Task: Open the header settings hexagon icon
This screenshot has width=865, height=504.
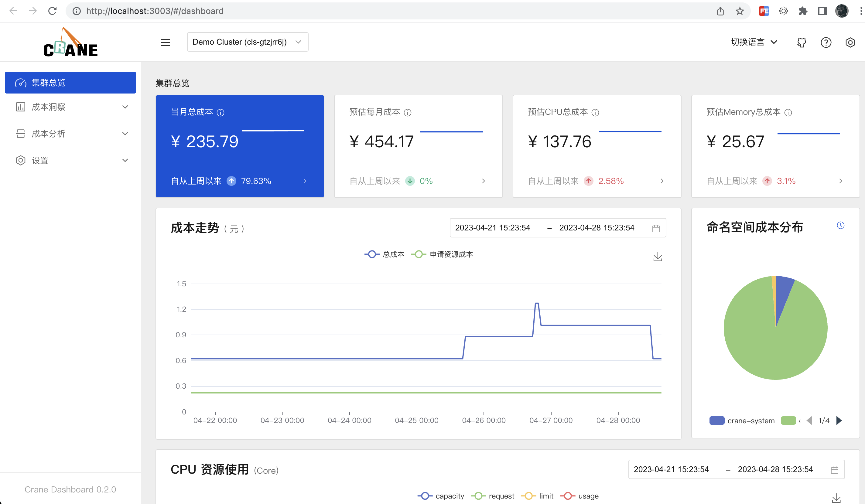Action: (850, 42)
